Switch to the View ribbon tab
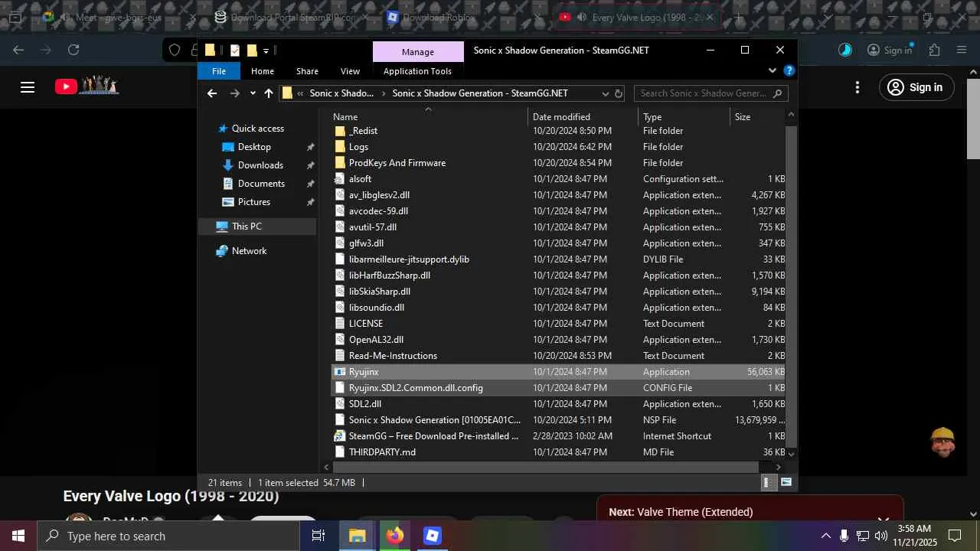980x551 pixels. (350, 71)
